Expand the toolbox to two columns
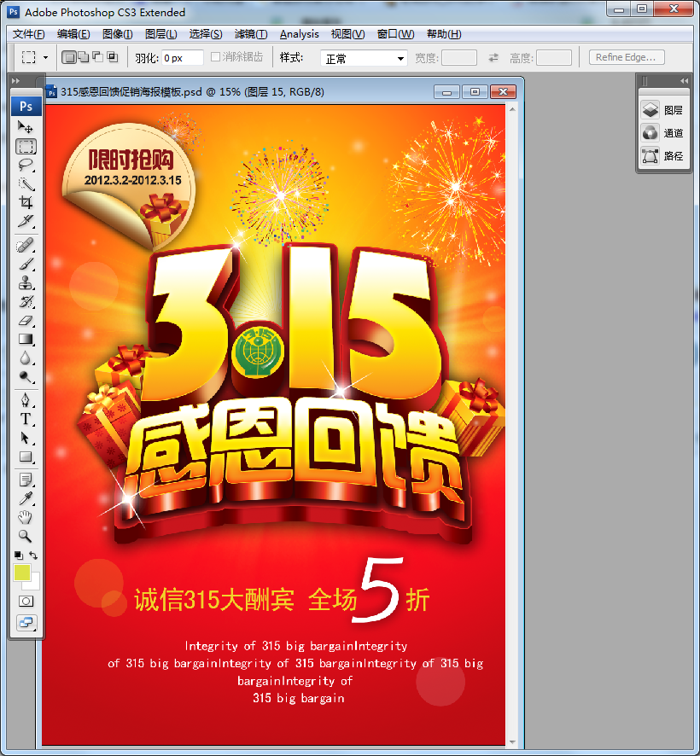This screenshot has height=756, width=700. (15, 80)
